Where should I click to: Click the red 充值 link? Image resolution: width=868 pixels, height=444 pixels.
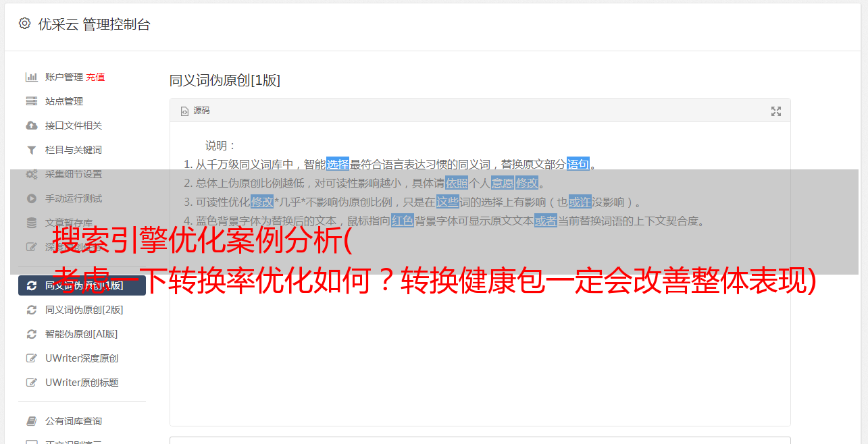pos(95,77)
